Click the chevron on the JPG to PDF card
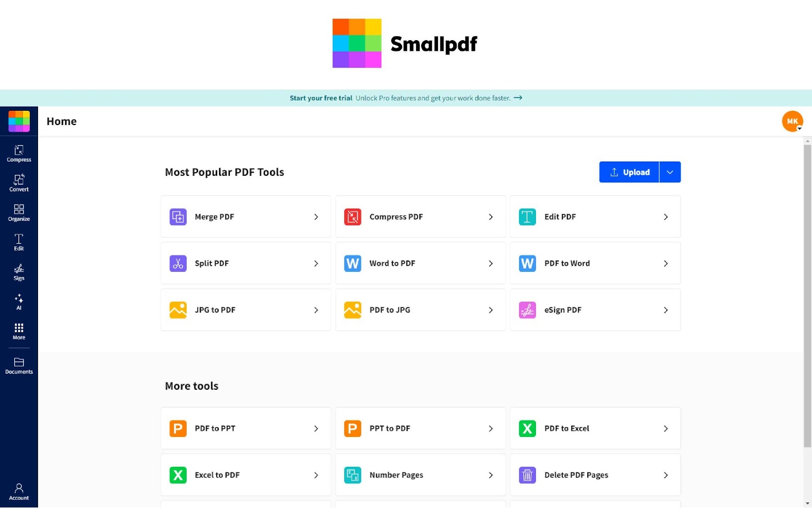812x508 pixels. point(316,310)
